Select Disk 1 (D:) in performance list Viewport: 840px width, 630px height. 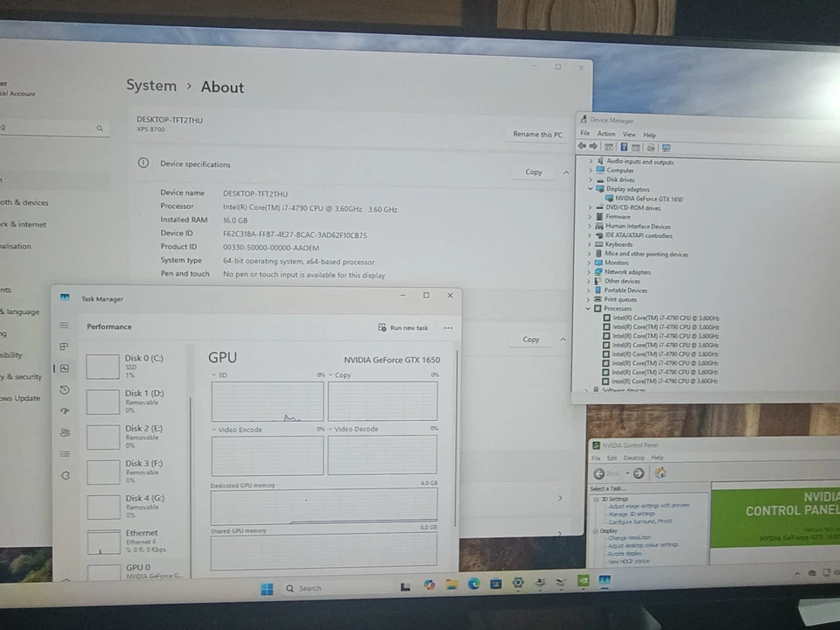[x=135, y=402]
